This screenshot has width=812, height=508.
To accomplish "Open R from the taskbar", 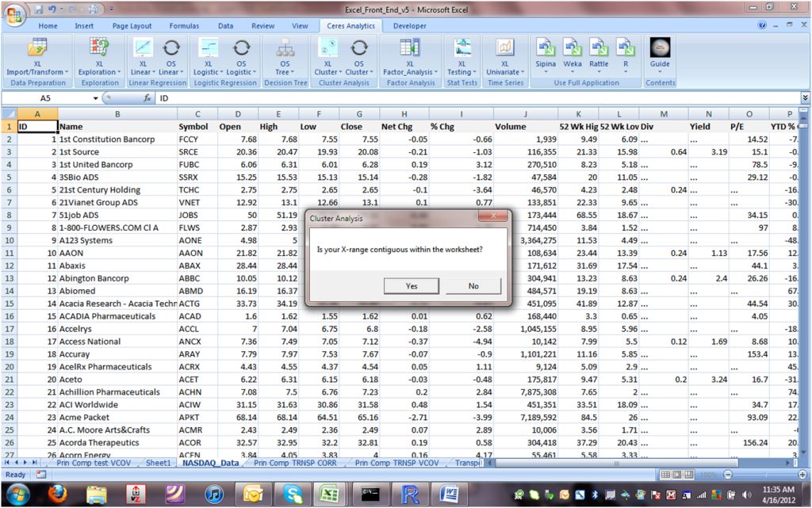I will 410,495.
